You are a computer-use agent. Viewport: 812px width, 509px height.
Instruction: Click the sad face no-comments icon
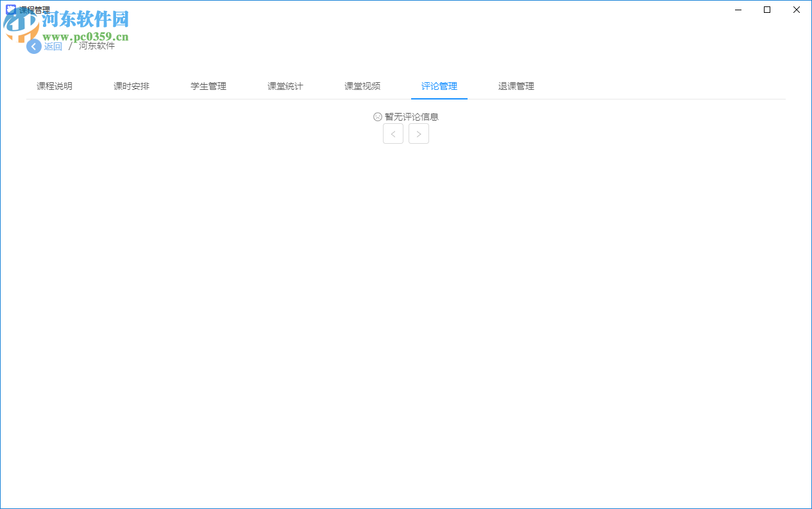point(377,117)
